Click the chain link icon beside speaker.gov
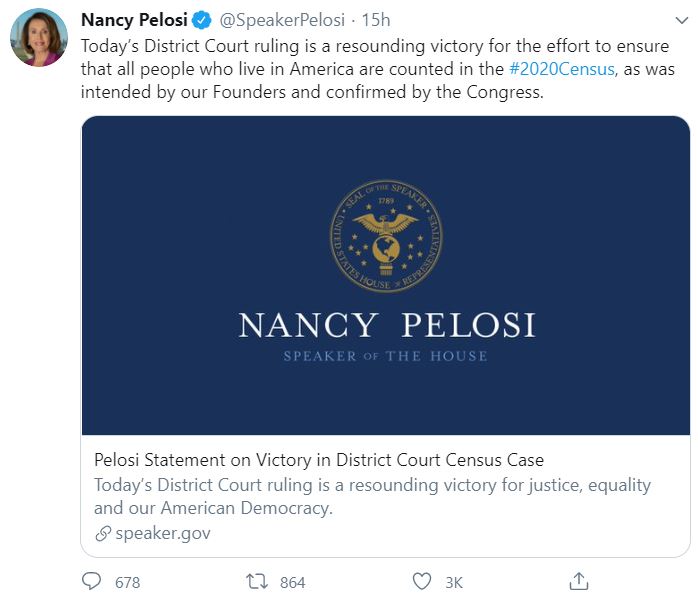698x600 pixels. 102,533
